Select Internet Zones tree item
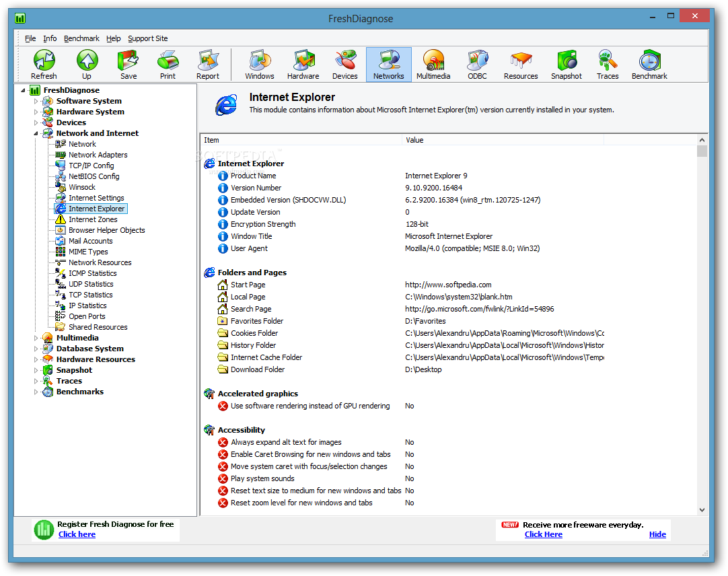The height and width of the screenshot is (576, 728). pyautogui.click(x=93, y=219)
